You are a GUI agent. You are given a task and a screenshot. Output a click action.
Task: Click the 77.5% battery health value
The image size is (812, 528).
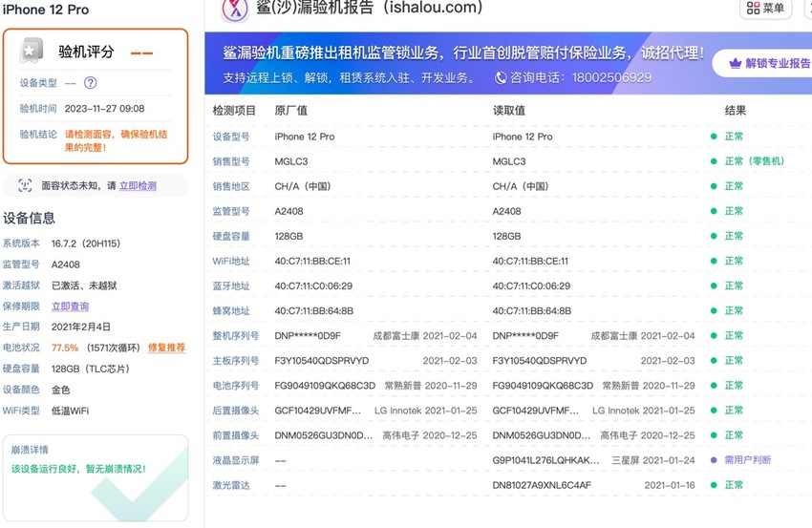pyautogui.click(x=65, y=348)
